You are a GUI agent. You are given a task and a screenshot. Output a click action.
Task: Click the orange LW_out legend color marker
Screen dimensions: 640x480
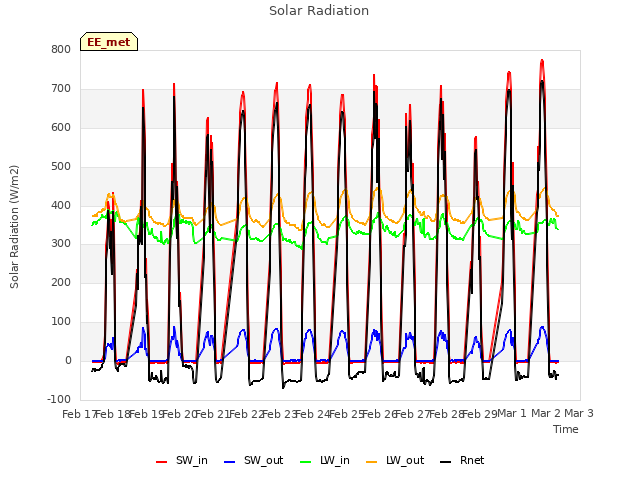pyautogui.click(x=372, y=462)
